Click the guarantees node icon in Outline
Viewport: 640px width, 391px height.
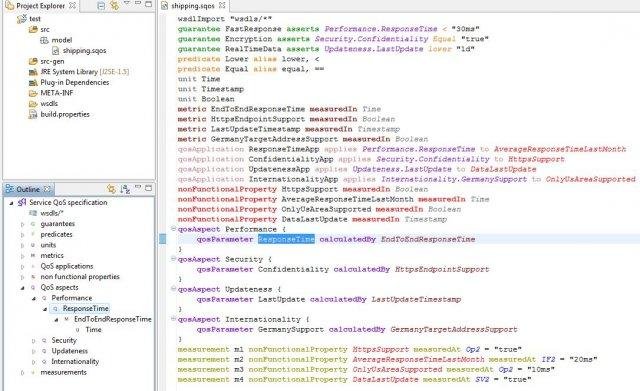(x=33, y=224)
